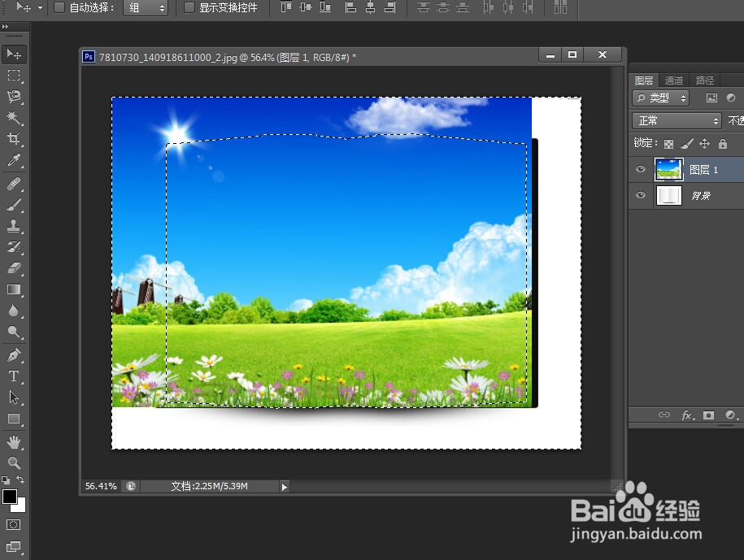Switch to the 通道 tab

674,80
